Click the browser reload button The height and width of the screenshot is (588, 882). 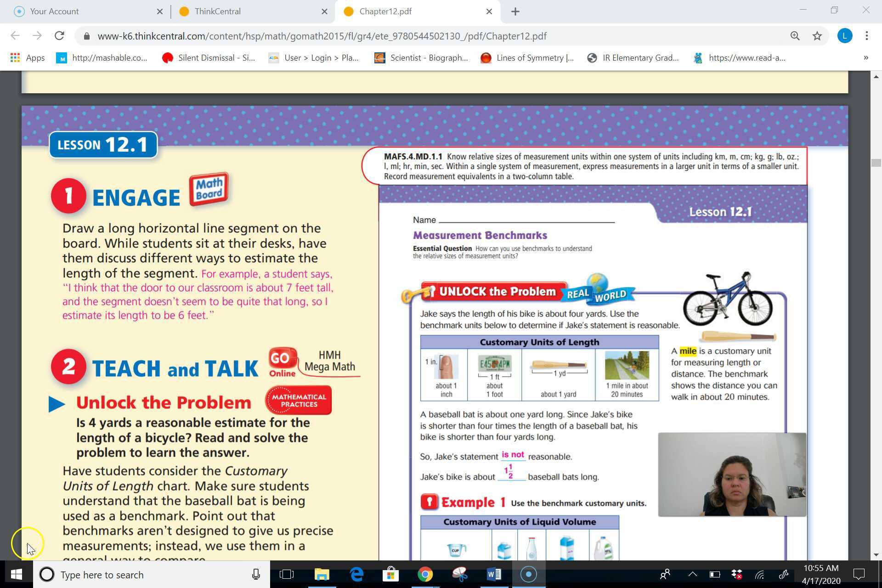59,36
